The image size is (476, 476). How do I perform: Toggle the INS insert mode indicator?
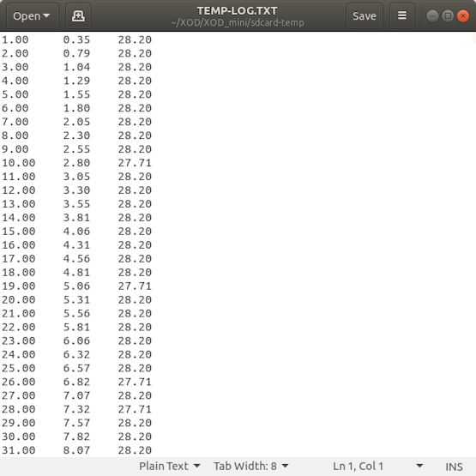tap(454, 467)
